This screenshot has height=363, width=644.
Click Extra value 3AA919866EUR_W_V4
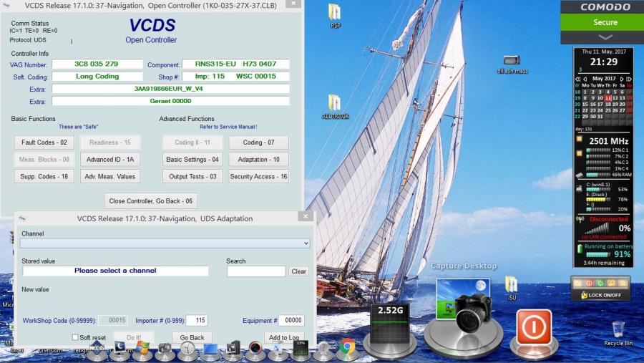click(x=170, y=89)
